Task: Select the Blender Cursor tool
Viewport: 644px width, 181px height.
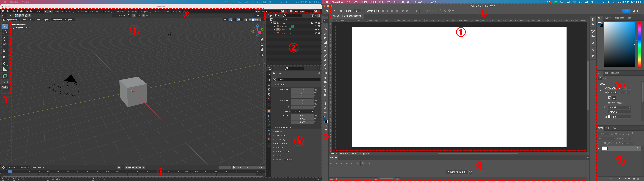Action: coord(5,32)
